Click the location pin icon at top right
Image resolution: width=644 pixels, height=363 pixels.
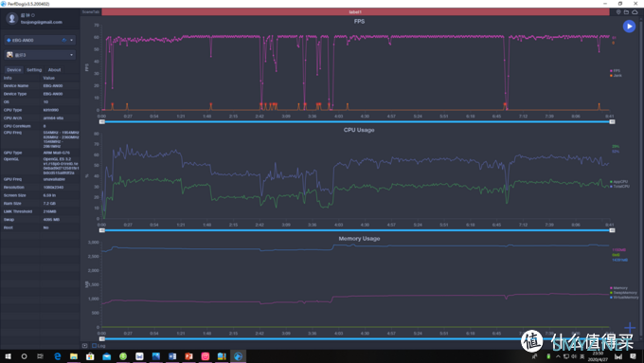pos(618,12)
